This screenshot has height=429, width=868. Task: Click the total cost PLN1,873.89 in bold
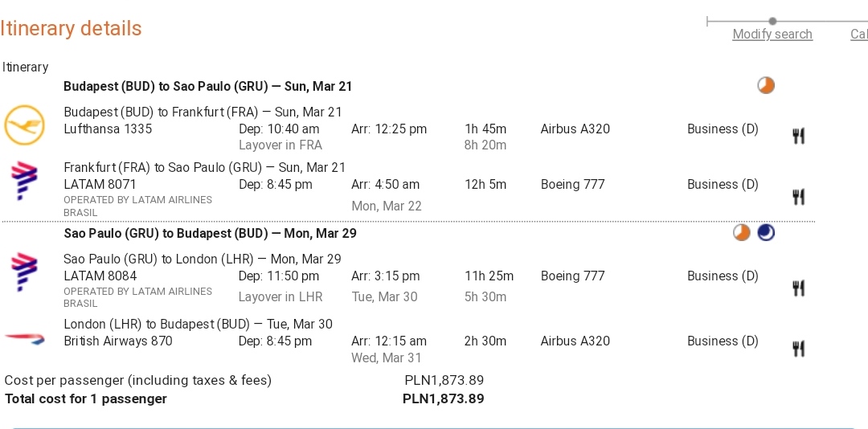click(444, 398)
